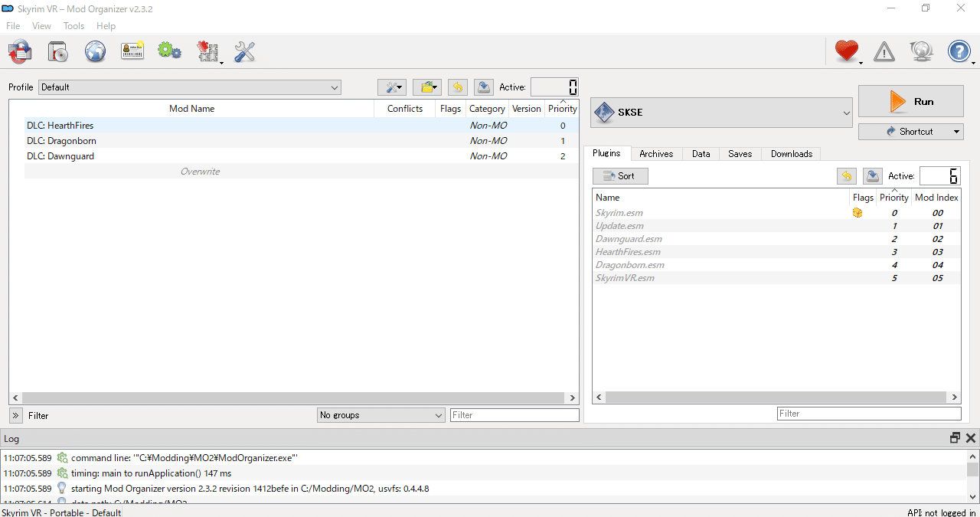Open Settings wrench and screwdriver icon

click(x=244, y=51)
